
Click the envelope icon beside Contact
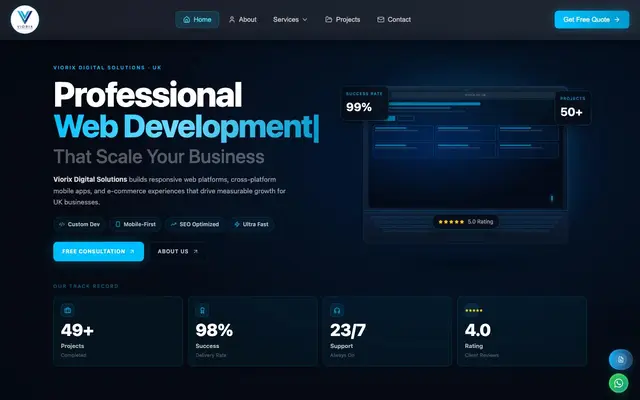[x=380, y=20]
